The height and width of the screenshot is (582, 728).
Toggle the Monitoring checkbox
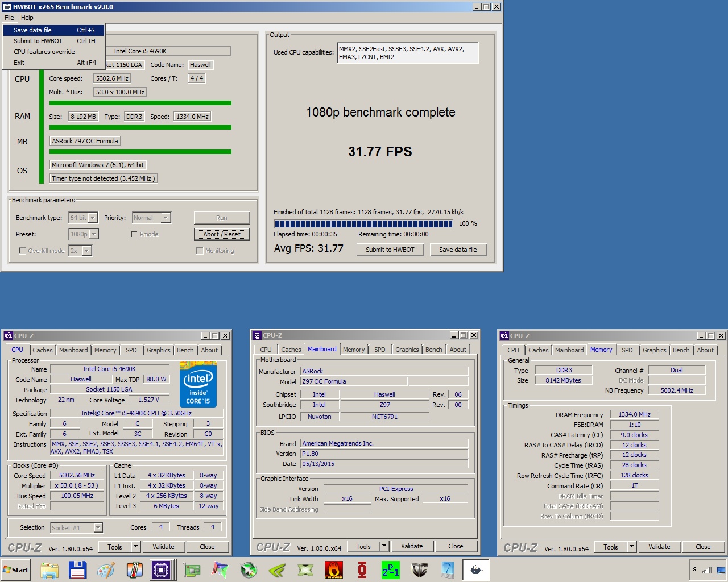click(x=200, y=251)
